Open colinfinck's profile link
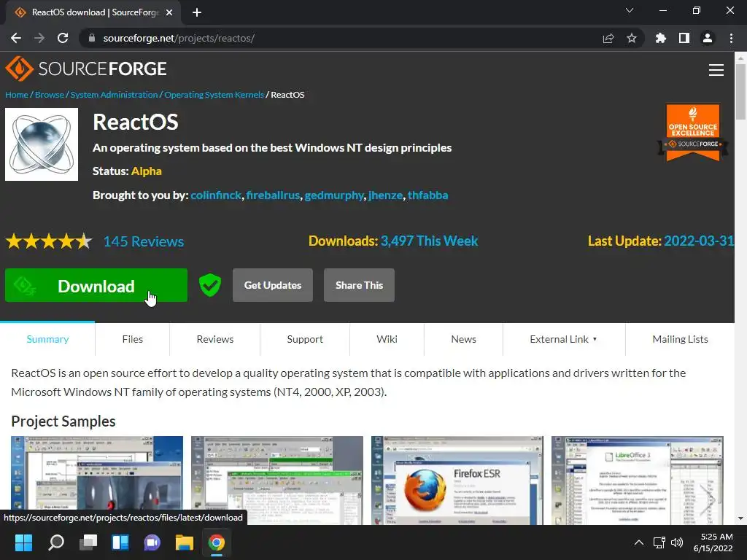Image resolution: width=747 pixels, height=560 pixels. (x=216, y=195)
